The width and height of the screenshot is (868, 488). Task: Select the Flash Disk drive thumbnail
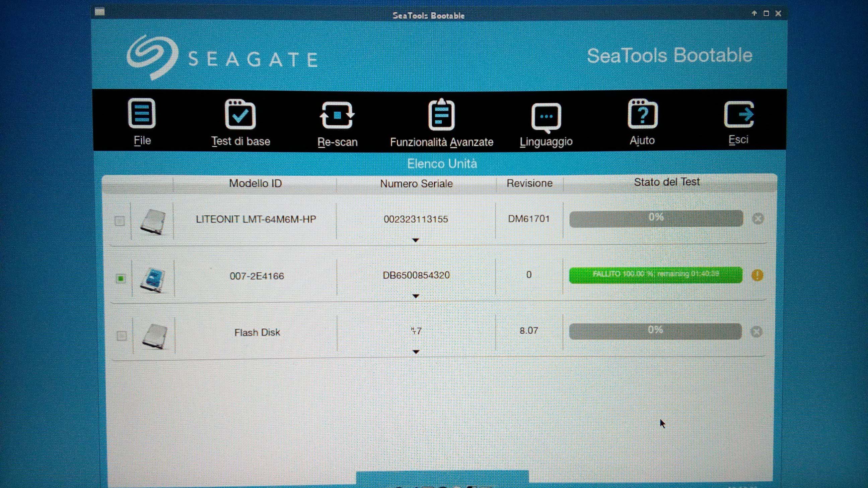[x=154, y=335]
